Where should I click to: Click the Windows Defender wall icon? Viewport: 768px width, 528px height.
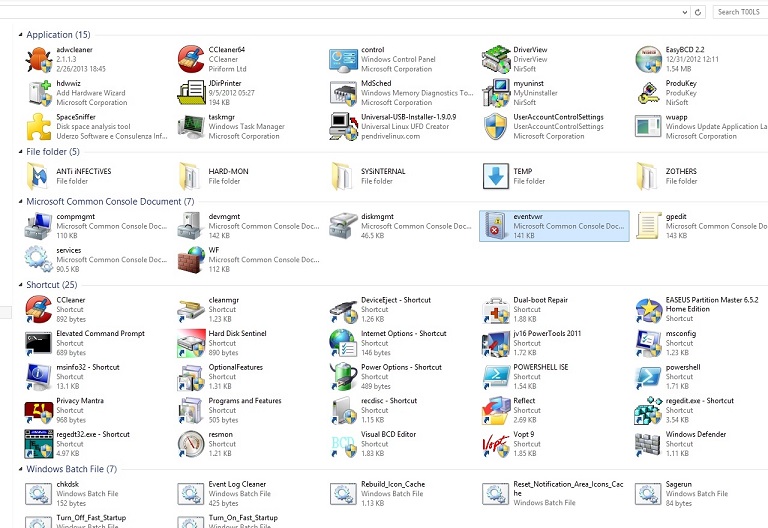coord(648,444)
